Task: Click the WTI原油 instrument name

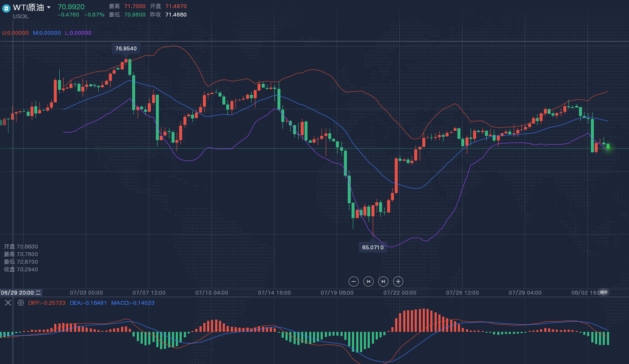Action: 28,8
